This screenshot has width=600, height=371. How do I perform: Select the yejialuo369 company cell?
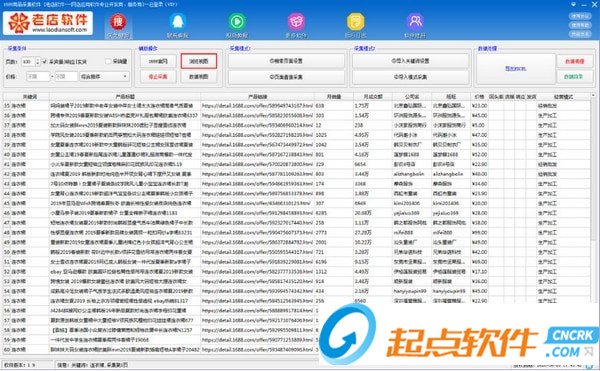point(412,213)
